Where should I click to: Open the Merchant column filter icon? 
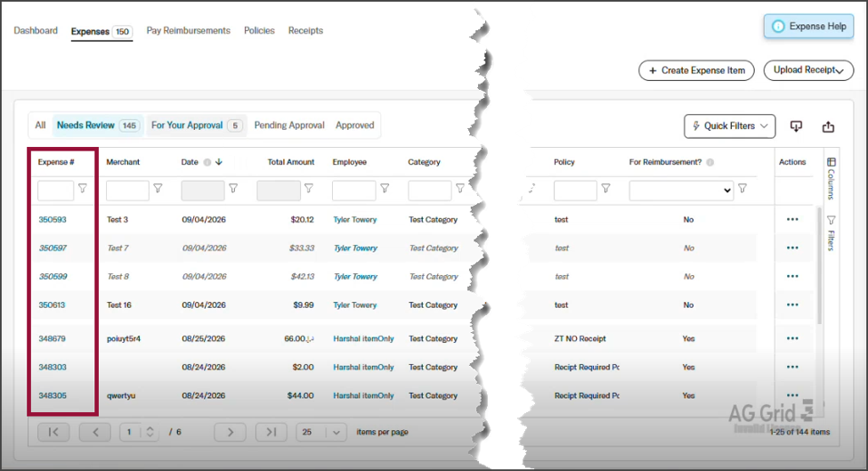158,189
